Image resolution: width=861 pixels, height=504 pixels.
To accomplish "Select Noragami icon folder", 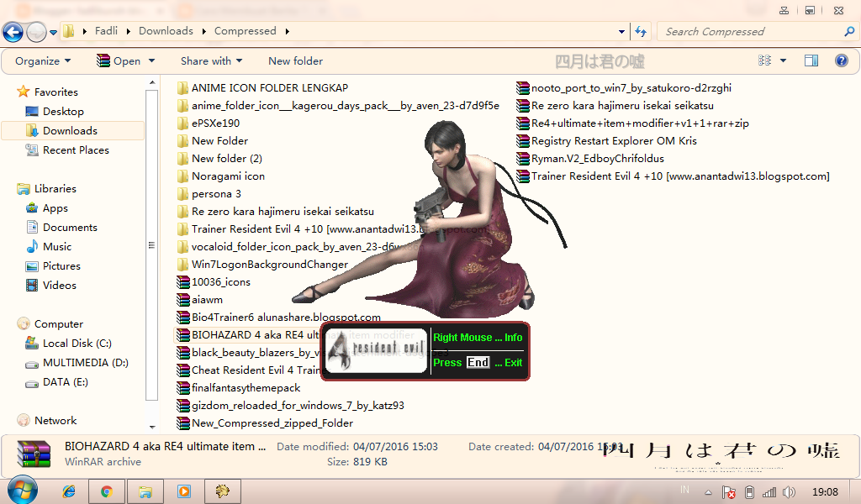I will (x=182, y=176).
